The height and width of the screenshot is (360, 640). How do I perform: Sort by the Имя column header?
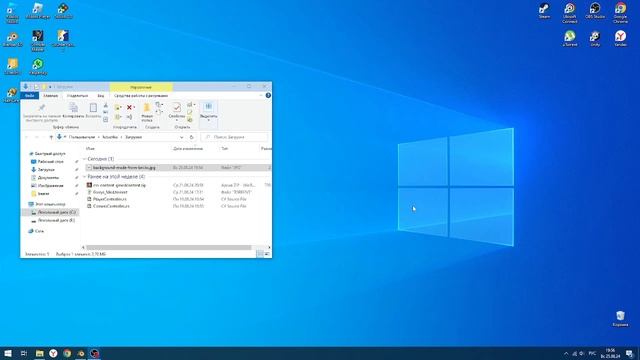90,149
